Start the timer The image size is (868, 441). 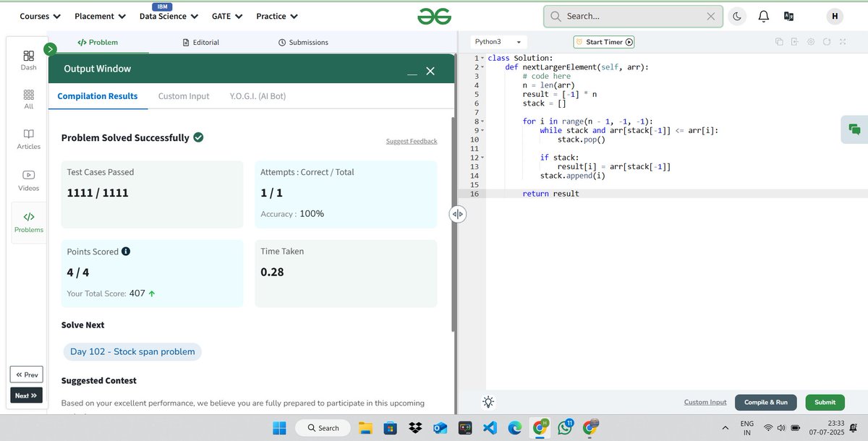point(604,42)
